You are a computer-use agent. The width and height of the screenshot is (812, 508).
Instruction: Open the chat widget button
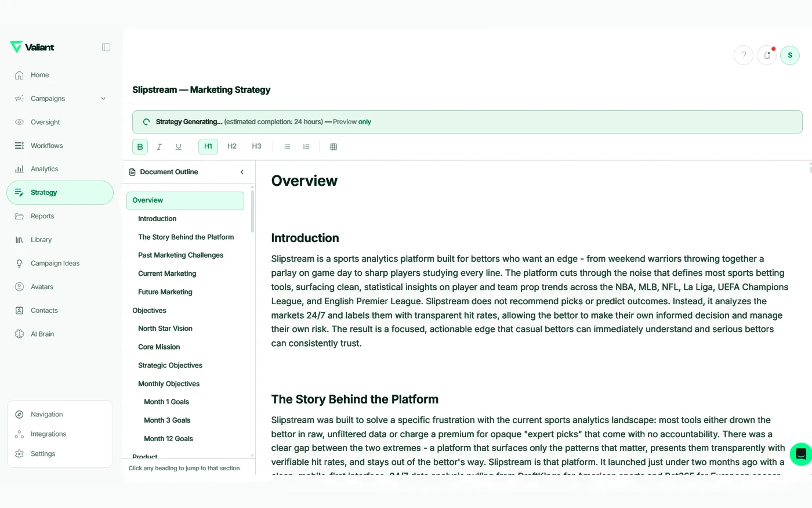801,454
